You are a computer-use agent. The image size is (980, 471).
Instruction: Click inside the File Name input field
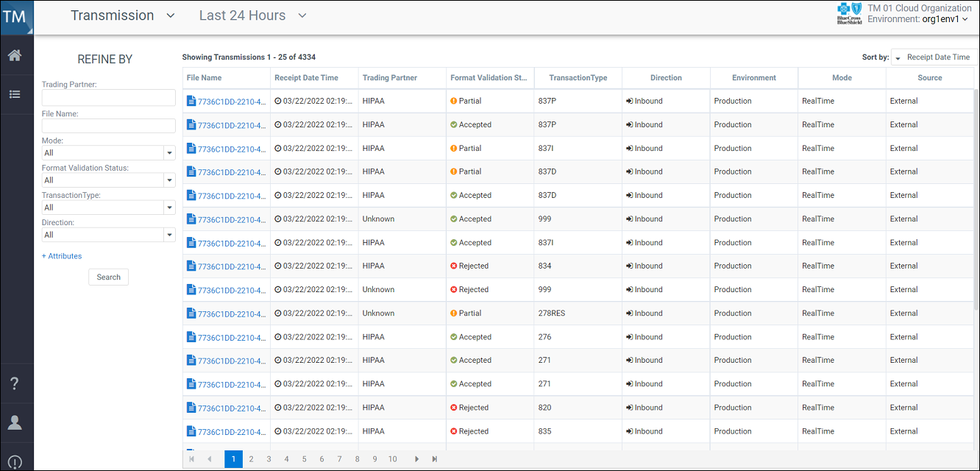pyautogui.click(x=108, y=127)
